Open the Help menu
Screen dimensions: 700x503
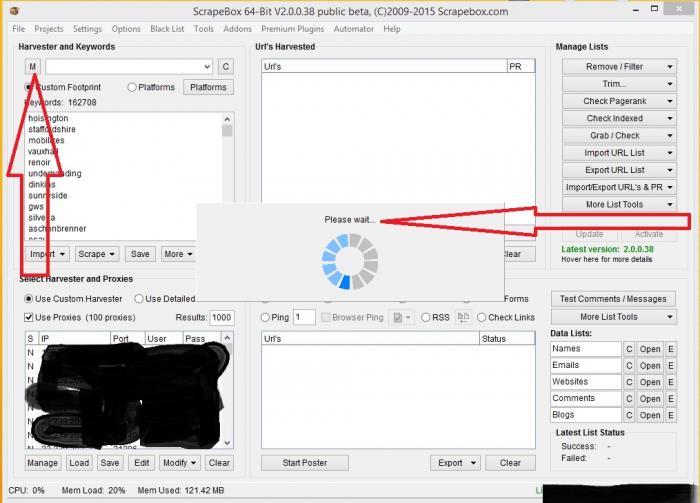point(392,29)
